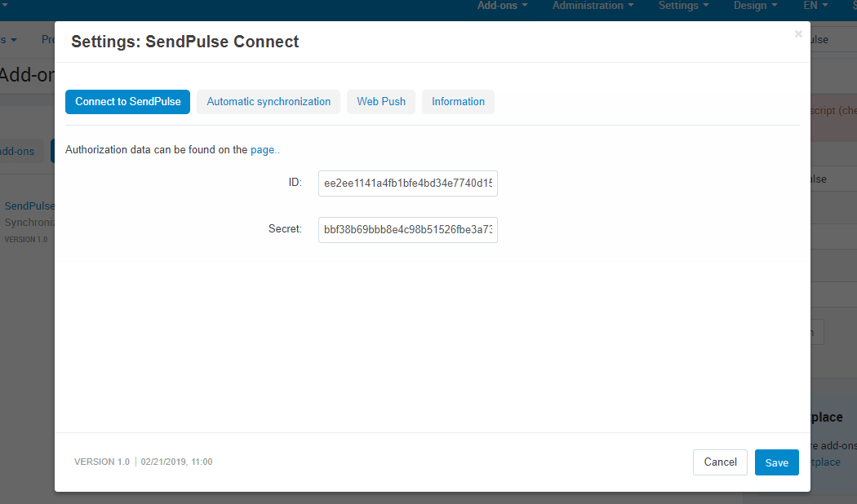Expand the Add-ons top menu

pyautogui.click(x=502, y=6)
